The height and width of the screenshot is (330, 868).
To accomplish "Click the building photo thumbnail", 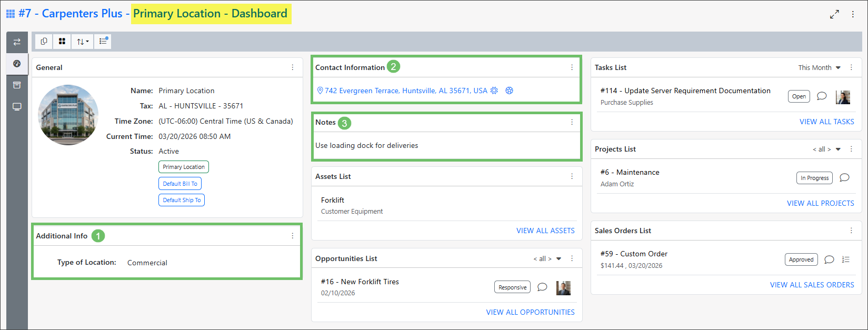I will (x=68, y=115).
